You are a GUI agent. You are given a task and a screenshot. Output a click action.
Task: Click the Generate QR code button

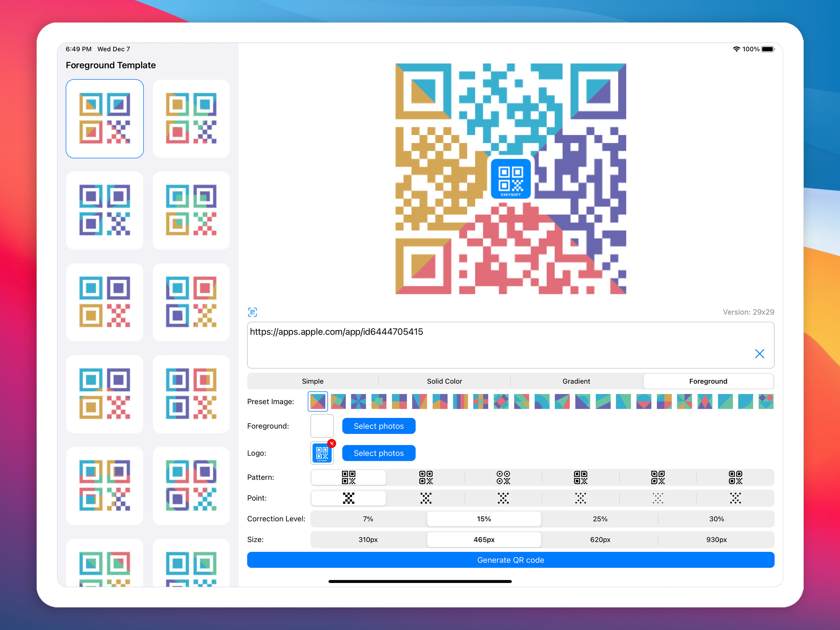click(511, 560)
